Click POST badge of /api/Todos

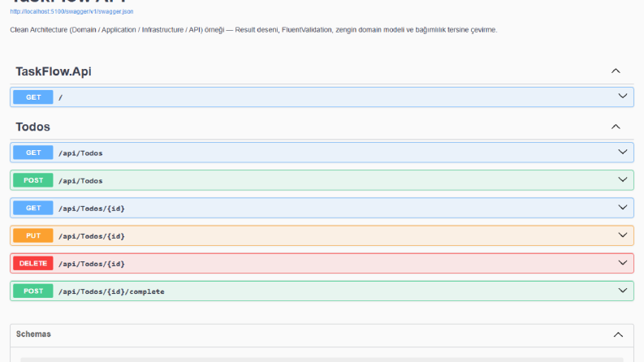(x=32, y=180)
